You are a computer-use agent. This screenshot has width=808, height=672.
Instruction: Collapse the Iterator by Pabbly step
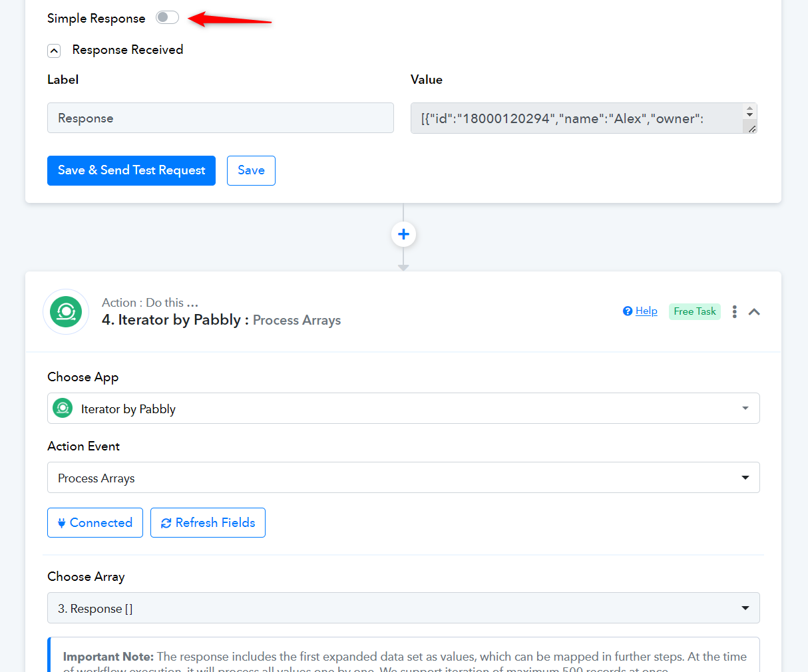pos(754,311)
